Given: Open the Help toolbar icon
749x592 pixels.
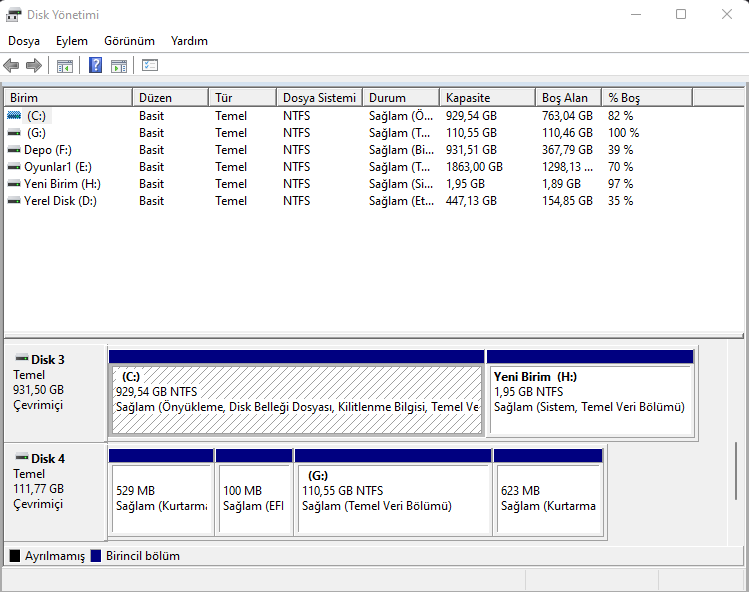Looking at the screenshot, I should coord(96,65).
